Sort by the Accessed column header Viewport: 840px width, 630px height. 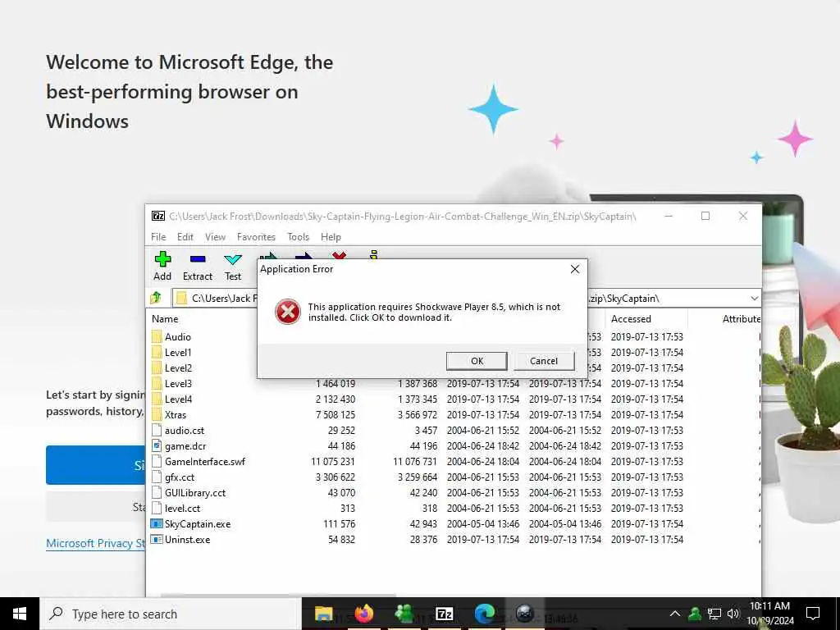[631, 319]
